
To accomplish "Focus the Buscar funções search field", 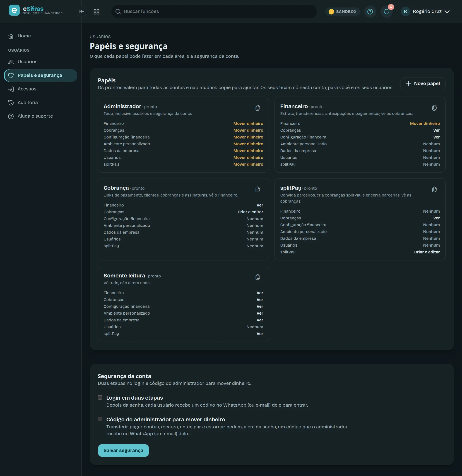I will point(214,11).
